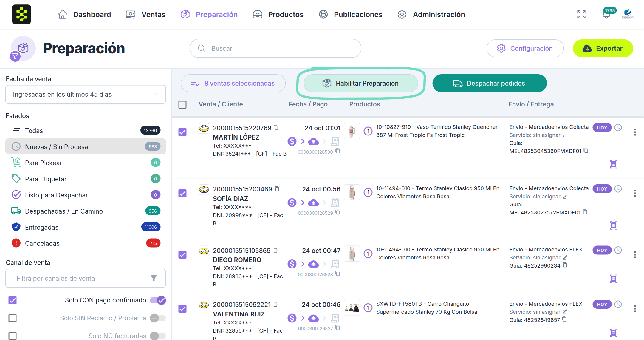Select Para Pickear state filter
Image resolution: width=644 pixels, height=340 pixels.
pos(86,163)
